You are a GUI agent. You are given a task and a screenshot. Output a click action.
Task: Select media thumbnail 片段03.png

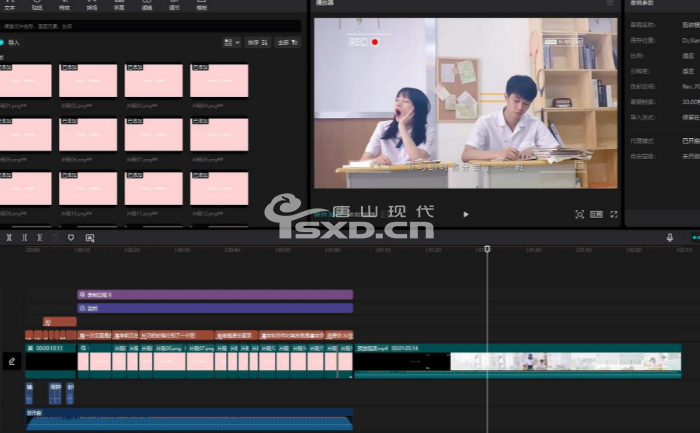pyautogui.click(x=154, y=80)
